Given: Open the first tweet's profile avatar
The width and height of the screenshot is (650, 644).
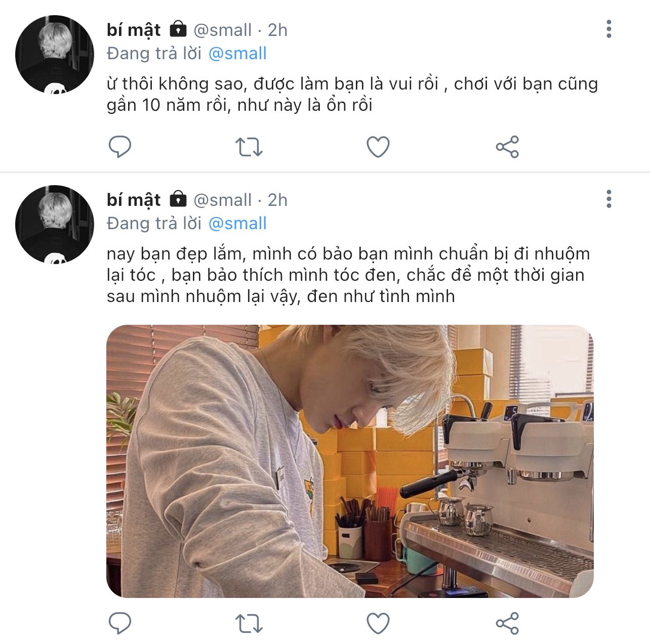Looking at the screenshot, I should coord(55,55).
